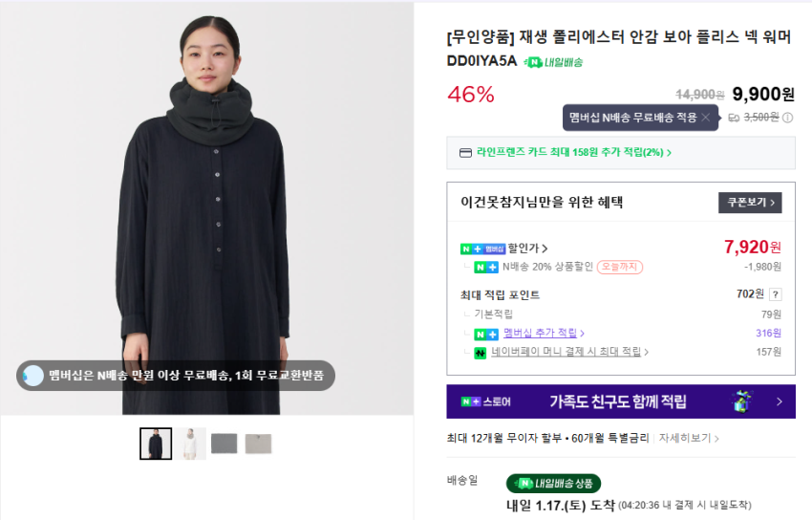
Task: Click the round membership icon on image banner
Action: [x=33, y=376]
